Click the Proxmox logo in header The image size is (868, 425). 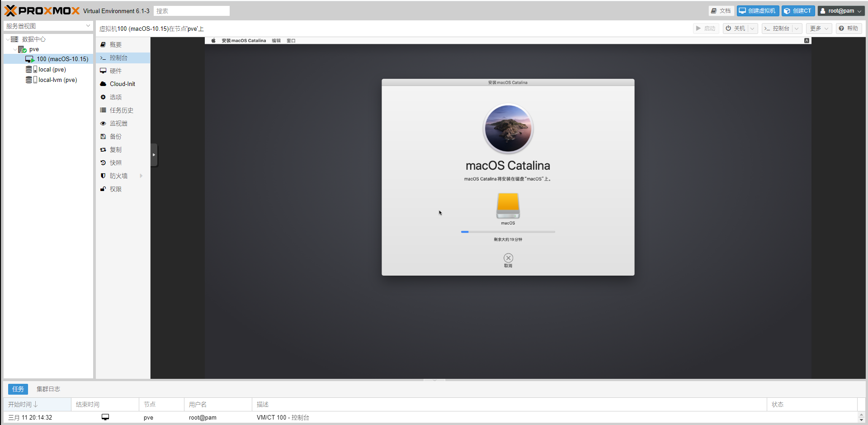point(42,11)
